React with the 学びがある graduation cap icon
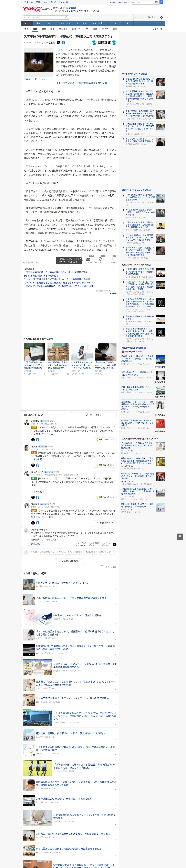 click(89, 259)
